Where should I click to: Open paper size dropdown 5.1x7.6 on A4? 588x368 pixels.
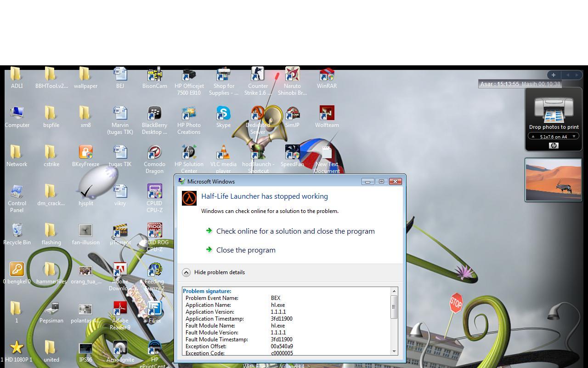(x=553, y=137)
